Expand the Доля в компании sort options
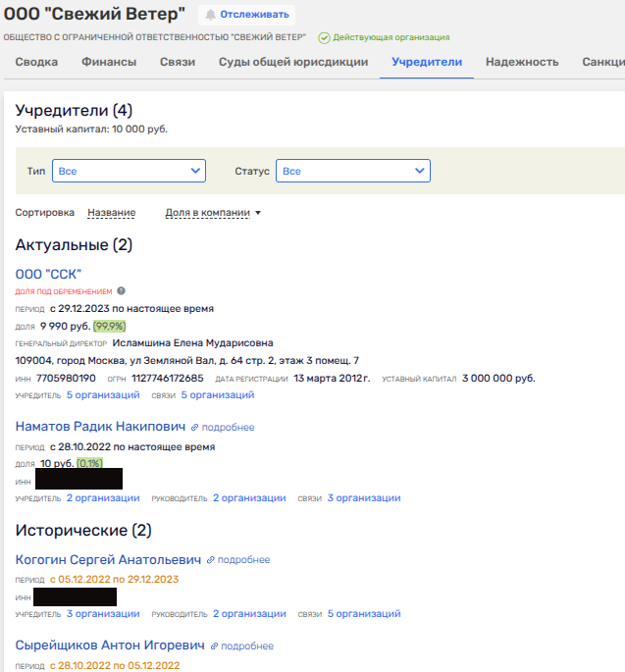This screenshot has width=625, height=672. 213,213
